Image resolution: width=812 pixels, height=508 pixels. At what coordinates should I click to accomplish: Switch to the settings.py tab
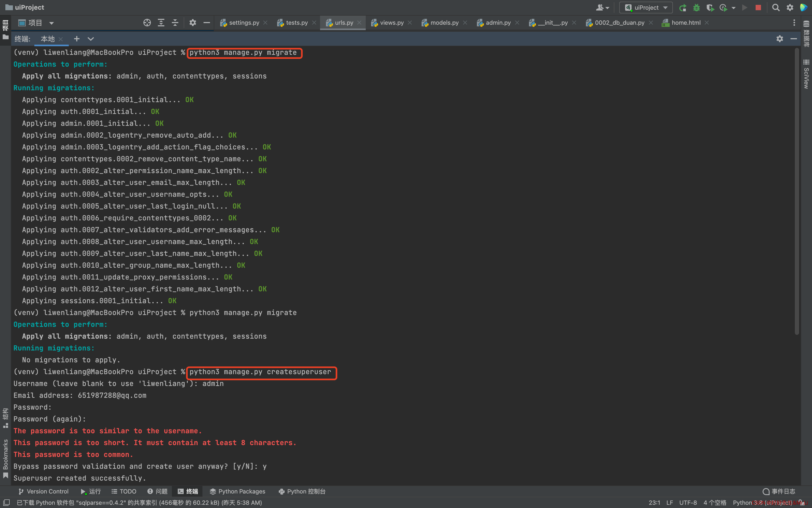click(244, 23)
